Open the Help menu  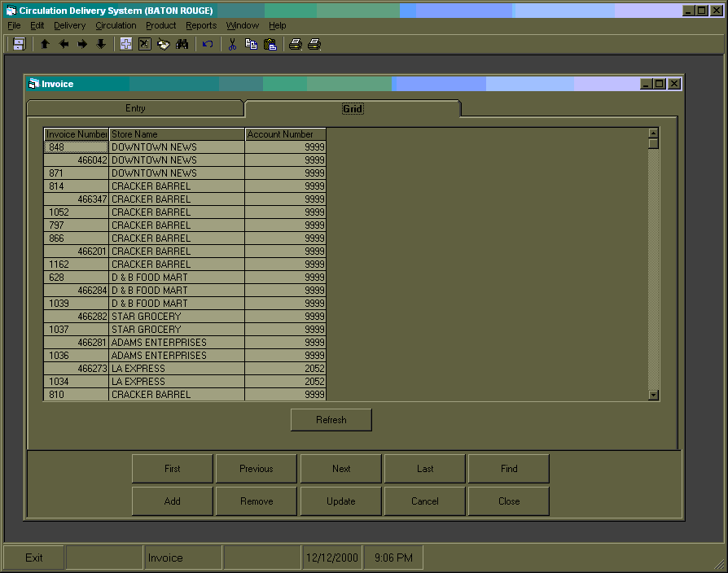tap(277, 25)
